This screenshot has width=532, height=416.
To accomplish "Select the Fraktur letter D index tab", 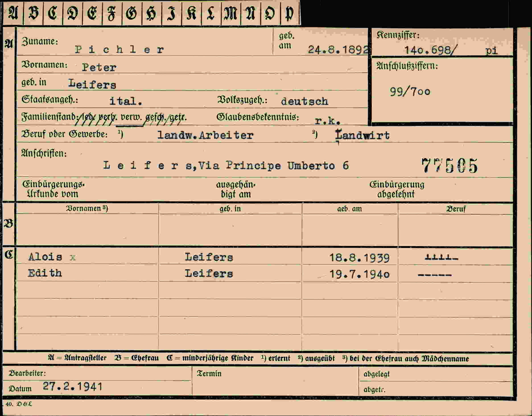I will tap(73, 13).
